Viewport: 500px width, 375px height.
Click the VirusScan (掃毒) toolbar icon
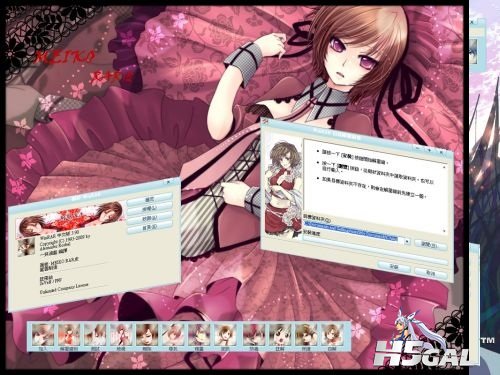254,336
